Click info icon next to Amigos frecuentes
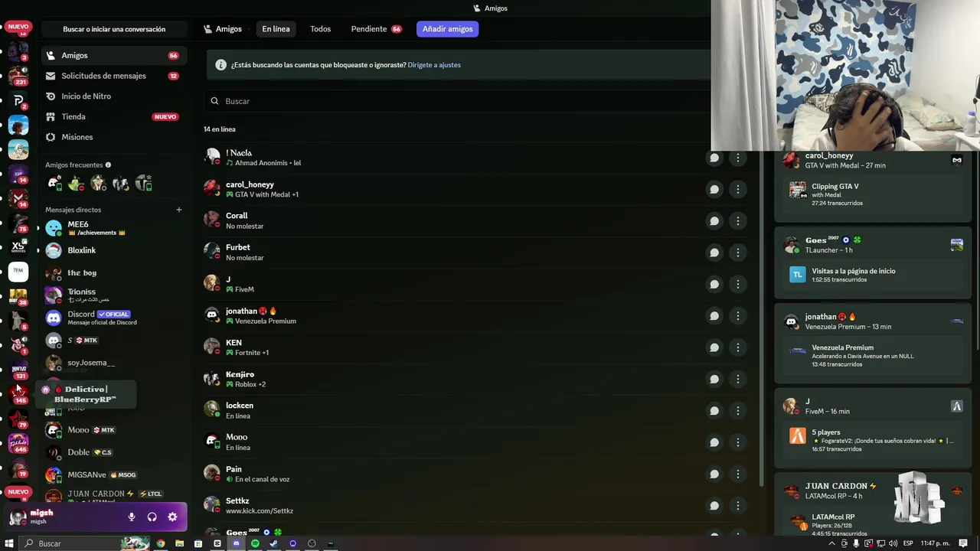Viewport: 980px width, 551px height. pyautogui.click(x=108, y=165)
